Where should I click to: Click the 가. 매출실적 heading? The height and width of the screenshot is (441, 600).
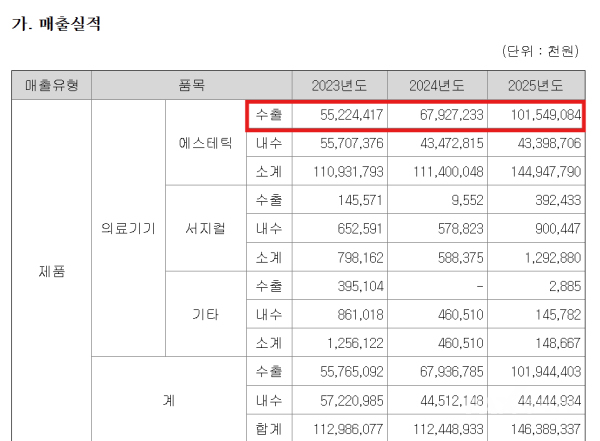pos(56,24)
